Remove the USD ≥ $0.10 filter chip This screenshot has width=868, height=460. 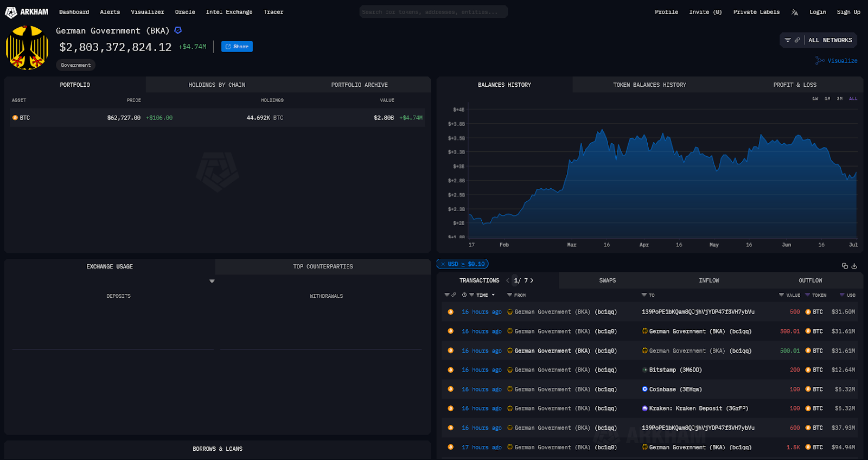tap(443, 264)
